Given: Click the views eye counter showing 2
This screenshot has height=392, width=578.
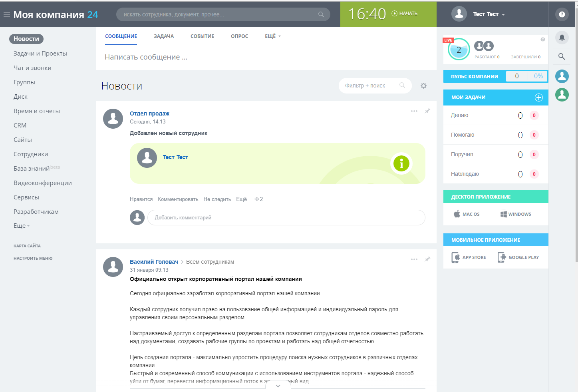Looking at the screenshot, I should [x=259, y=199].
